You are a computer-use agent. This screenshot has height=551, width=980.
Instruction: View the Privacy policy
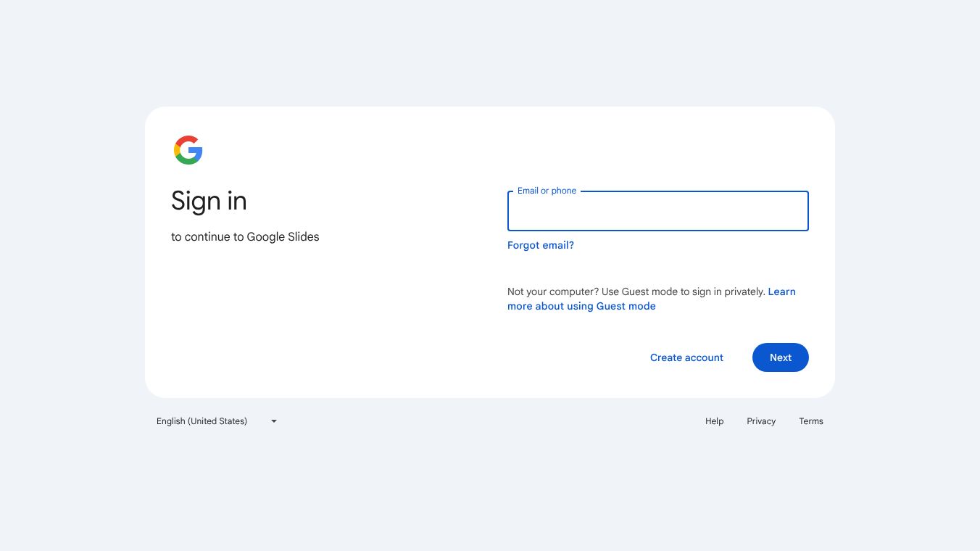760,421
